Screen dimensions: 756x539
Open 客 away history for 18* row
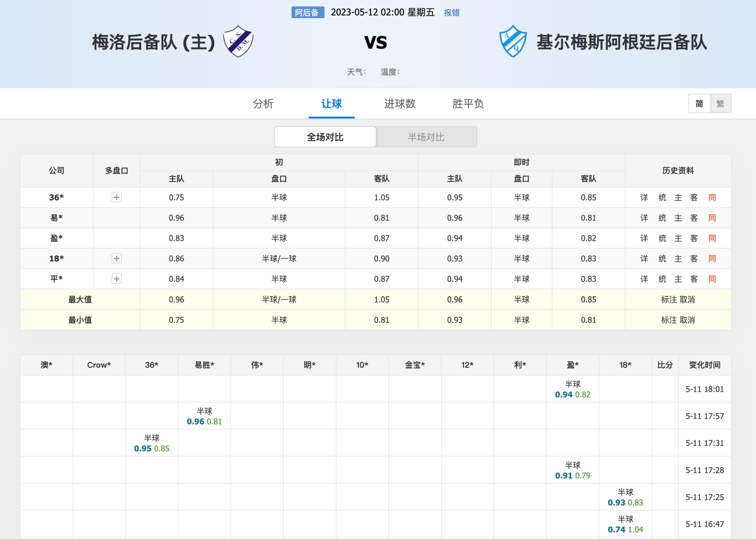pyautogui.click(x=694, y=259)
